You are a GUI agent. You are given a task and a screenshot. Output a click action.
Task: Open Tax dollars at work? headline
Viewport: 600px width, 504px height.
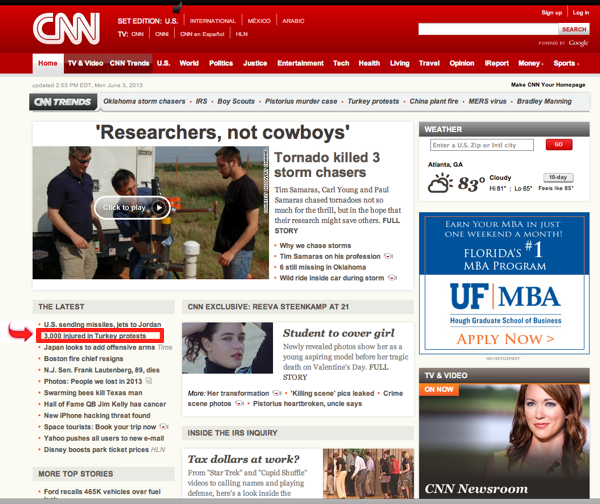coord(243,459)
